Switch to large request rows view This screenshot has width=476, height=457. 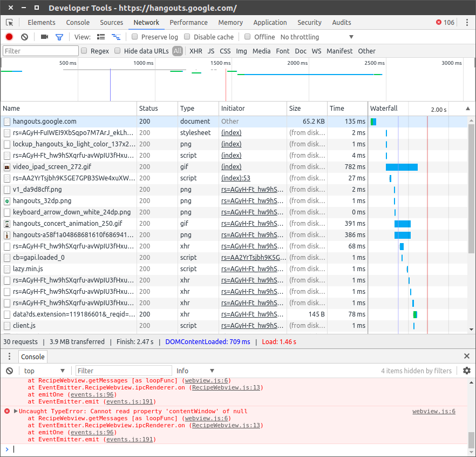click(x=101, y=37)
